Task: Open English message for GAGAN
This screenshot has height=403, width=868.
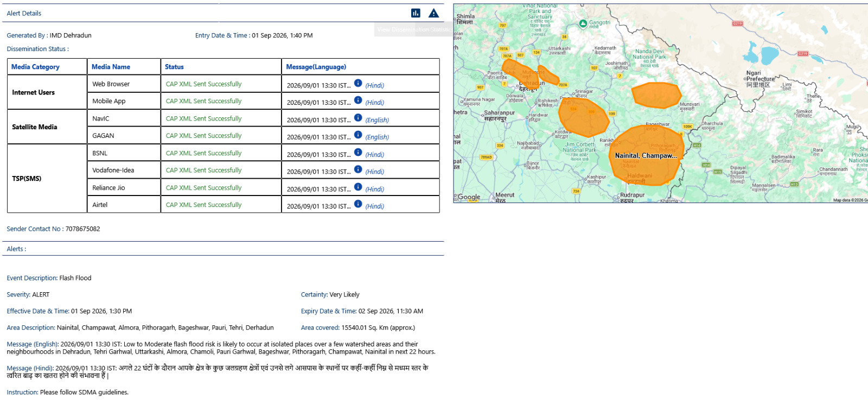Action: coord(377,137)
